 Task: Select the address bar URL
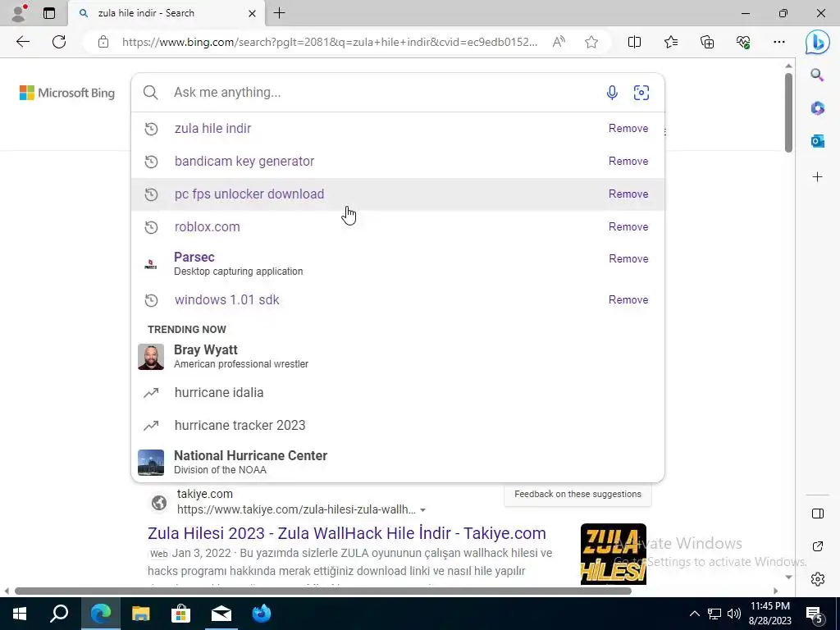330,42
